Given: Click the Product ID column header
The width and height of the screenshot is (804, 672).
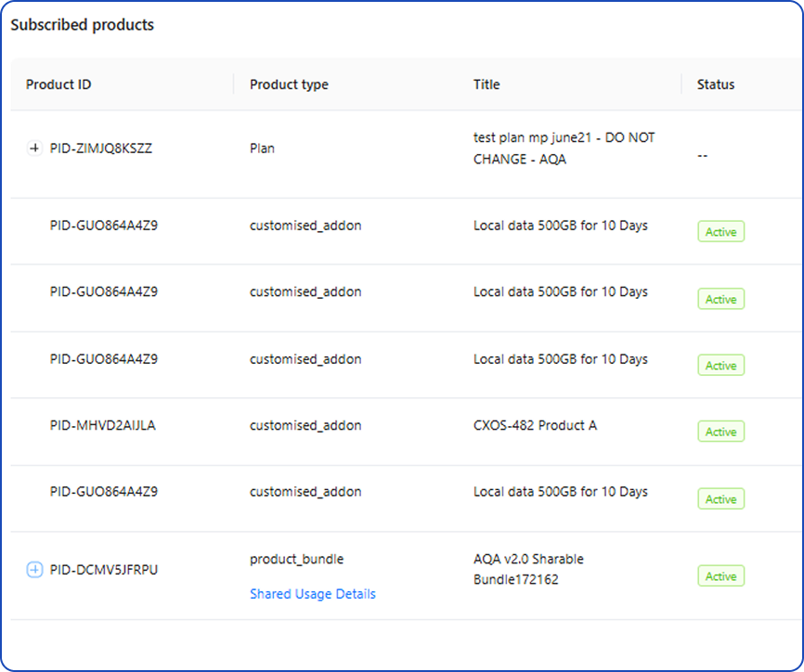Looking at the screenshot, I should pos(58,84).
